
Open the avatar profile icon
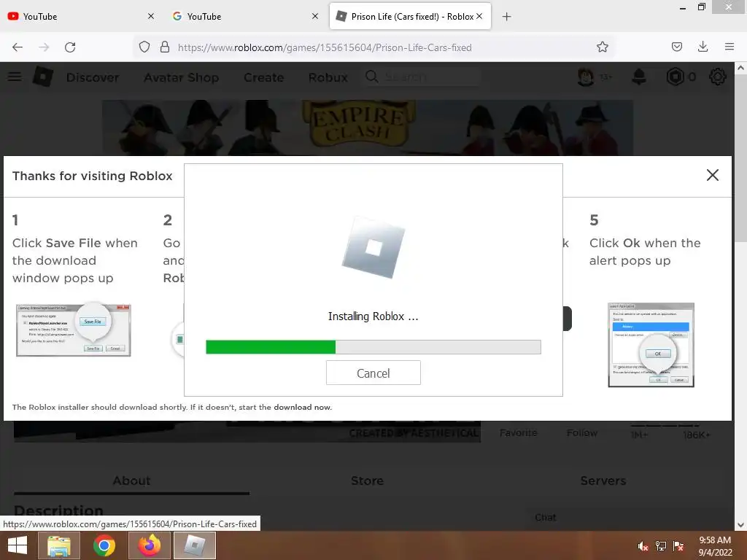586,77
